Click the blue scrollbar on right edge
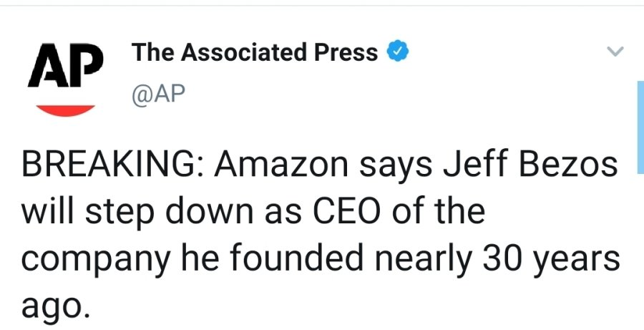644x330 pixels. [639, 125]
